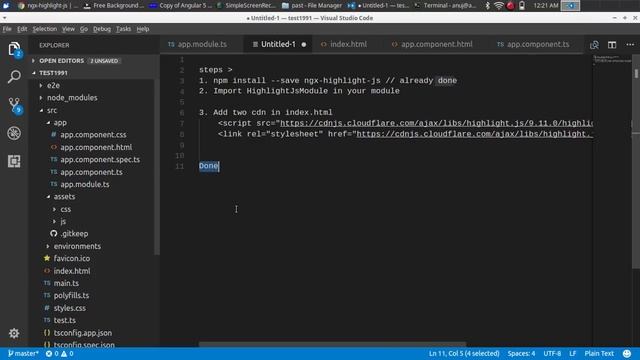Viewport: 640px width, 360px height.
Task: Open polyfills.ts in explorer
Action: 71,296
